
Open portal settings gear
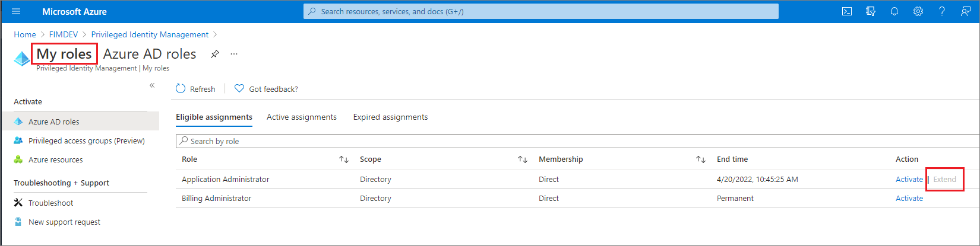coord(918,11)
